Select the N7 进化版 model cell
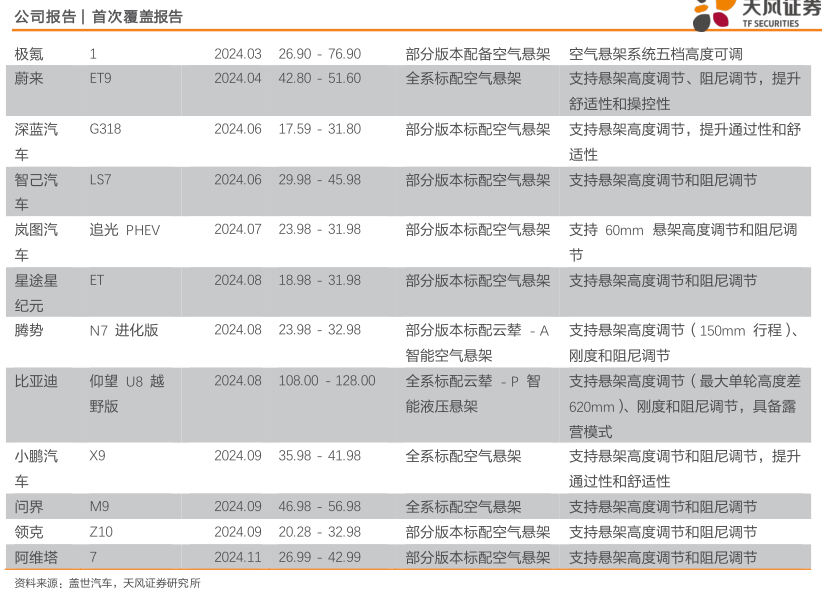 (124, 330)
